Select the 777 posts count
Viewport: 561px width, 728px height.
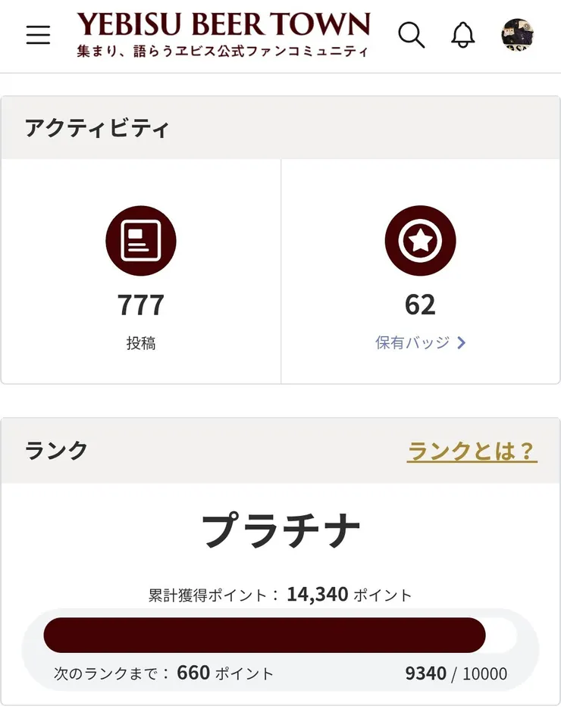pyautogui.click(x=141, y=305)
